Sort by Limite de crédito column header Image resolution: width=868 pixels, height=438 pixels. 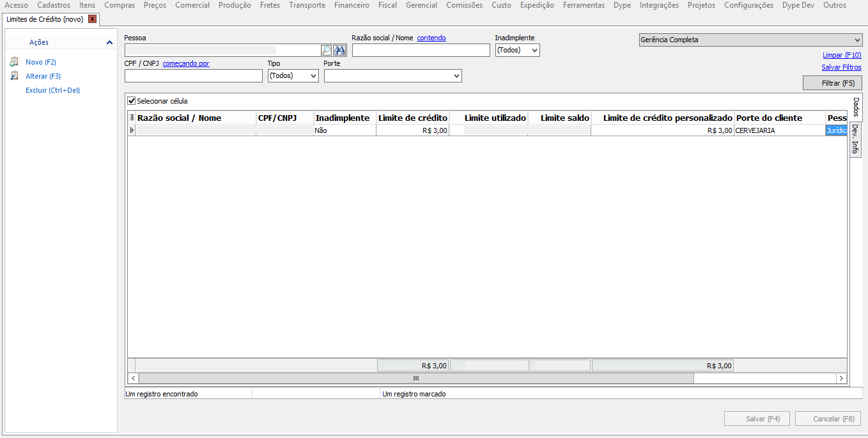(x=413, y=118)
